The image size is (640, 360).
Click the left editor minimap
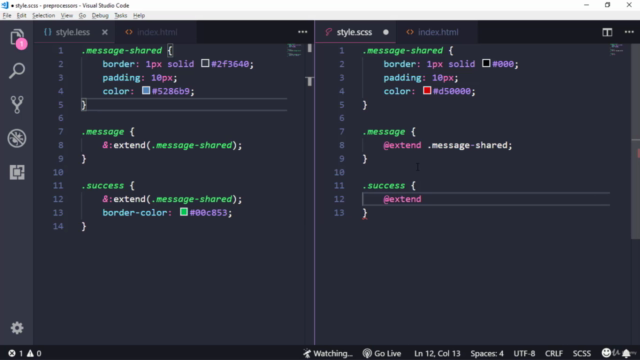click(295, 50)
